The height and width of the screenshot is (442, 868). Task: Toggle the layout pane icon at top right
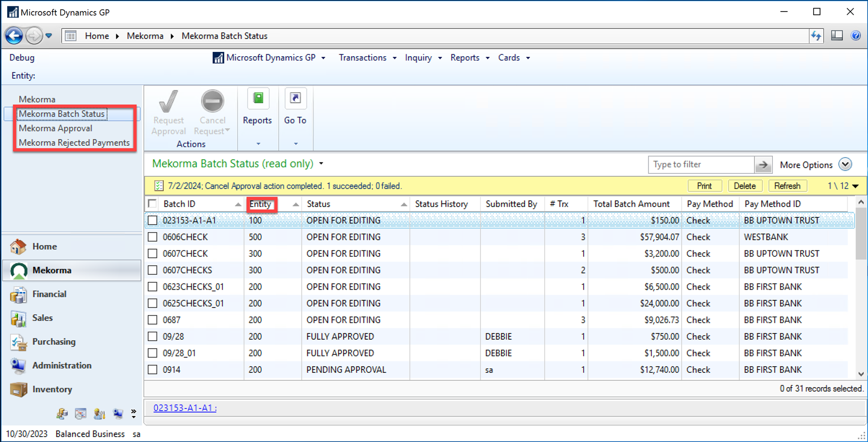click(837, 36)
